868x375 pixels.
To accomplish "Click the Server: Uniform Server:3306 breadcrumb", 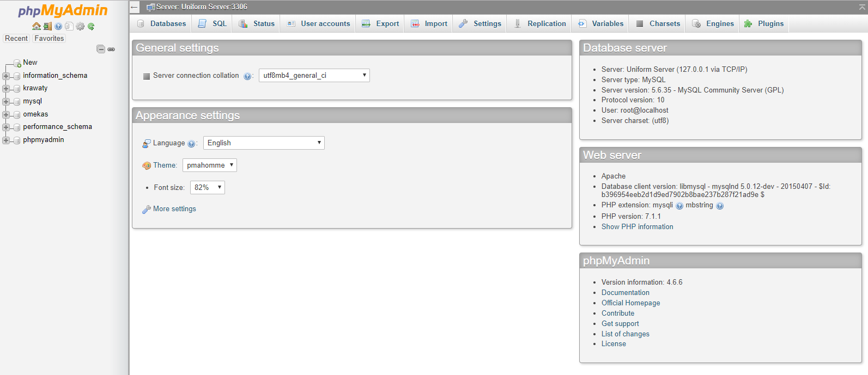I will [202, 7].
